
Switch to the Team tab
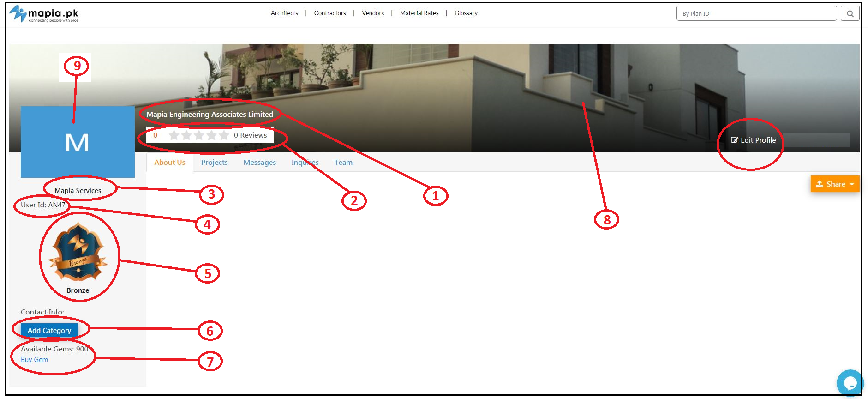coord(343,163)
